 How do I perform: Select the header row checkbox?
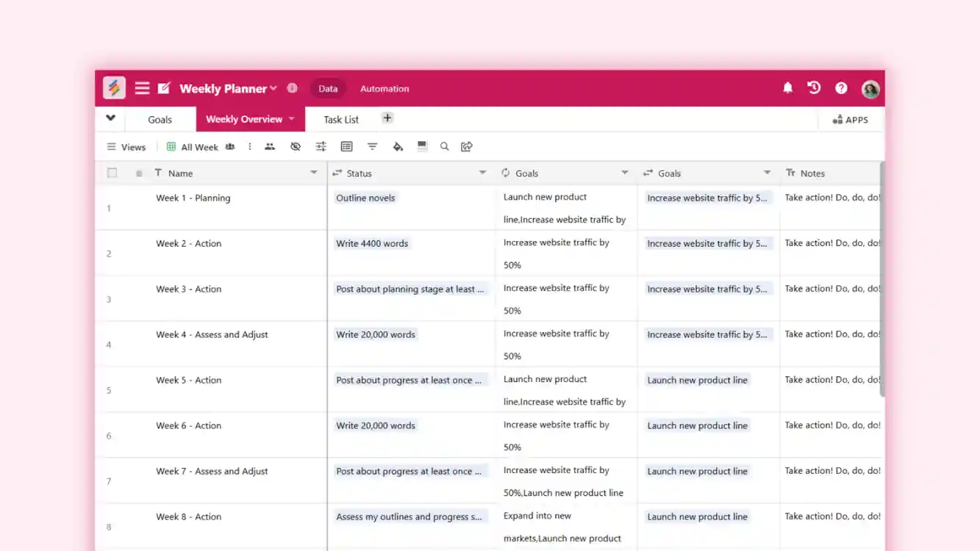[x=112, y=172]
